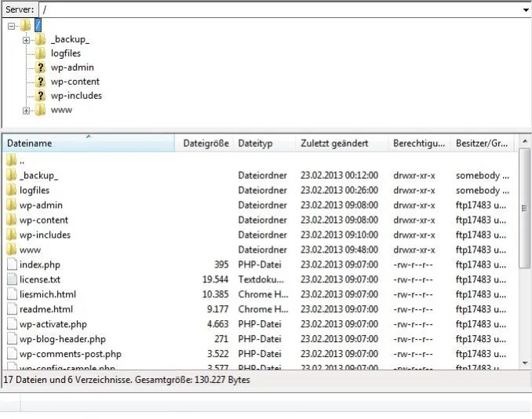Image resolution: width=532 pixels, height=419 pixels.
Task: Click the scrollbar down arrow in file list
Action: click(525, 363)
